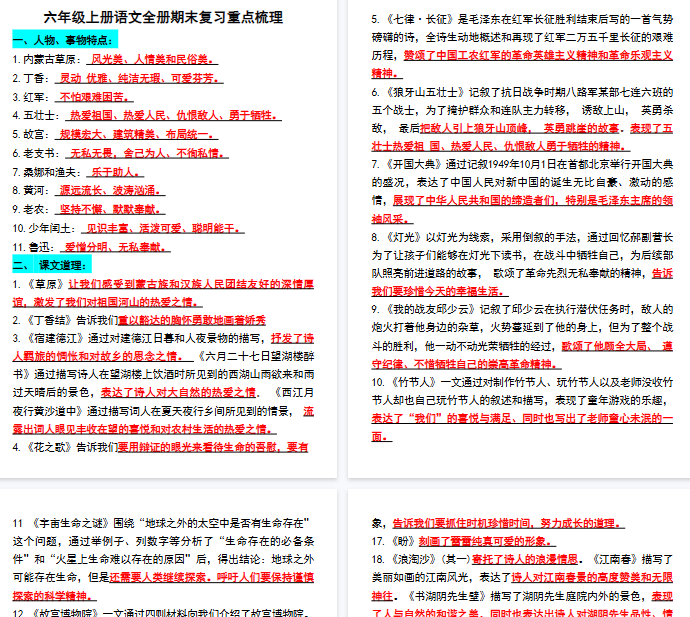Click the answer 坚持不懈、默默奉献
The height and width of the screenshot is (617, 690).
[110, 209]
